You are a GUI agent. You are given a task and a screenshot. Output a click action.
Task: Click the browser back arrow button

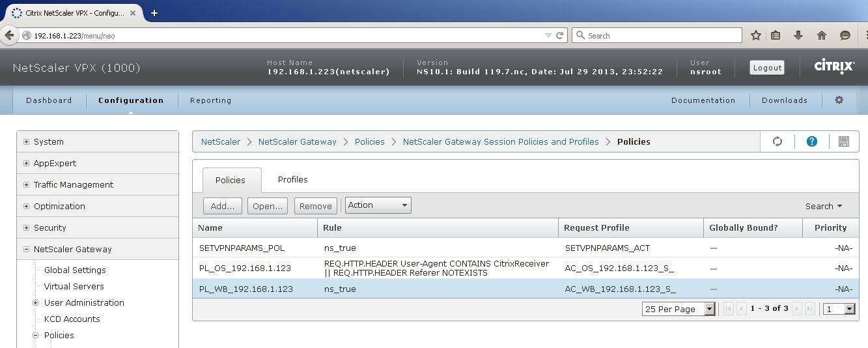click(8, 36)
